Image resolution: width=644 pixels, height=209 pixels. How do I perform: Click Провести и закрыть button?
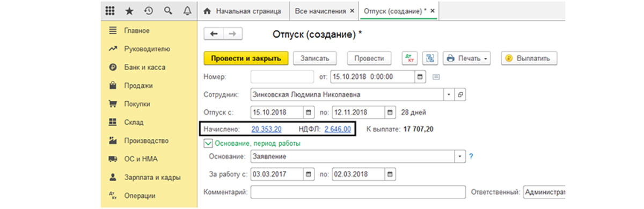tap(246, 58)
